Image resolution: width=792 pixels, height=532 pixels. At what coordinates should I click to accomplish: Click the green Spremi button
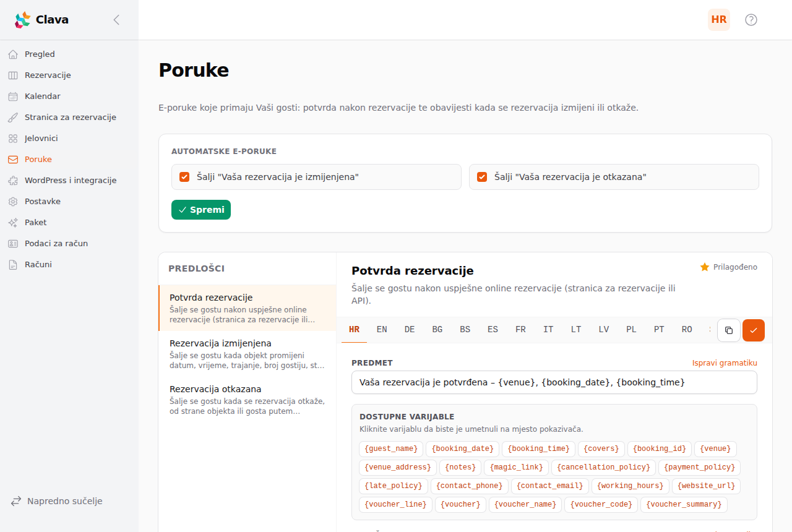pyautogui.click(x=201, y=210)
